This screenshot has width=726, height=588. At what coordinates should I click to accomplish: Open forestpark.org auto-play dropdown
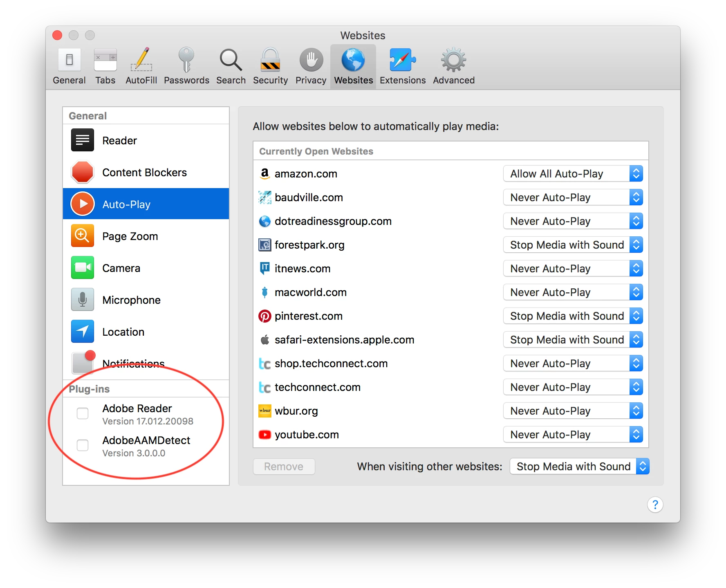tap(573, 245)
